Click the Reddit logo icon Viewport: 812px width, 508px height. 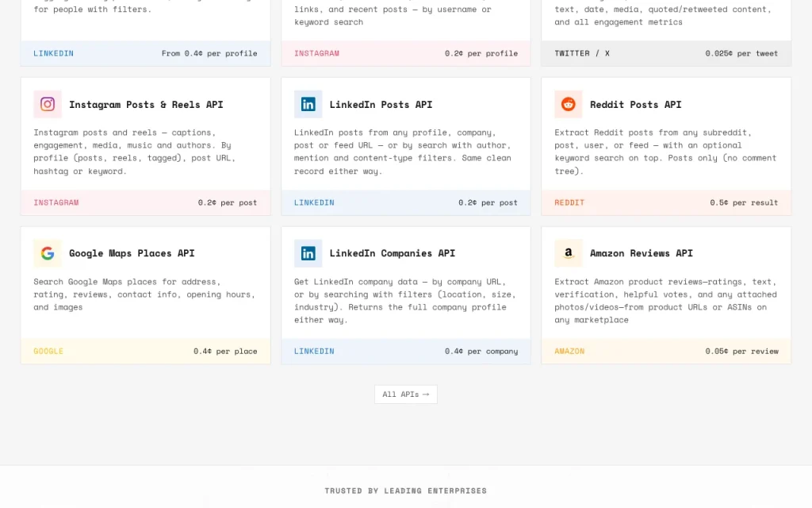click(x=569, y=104)
